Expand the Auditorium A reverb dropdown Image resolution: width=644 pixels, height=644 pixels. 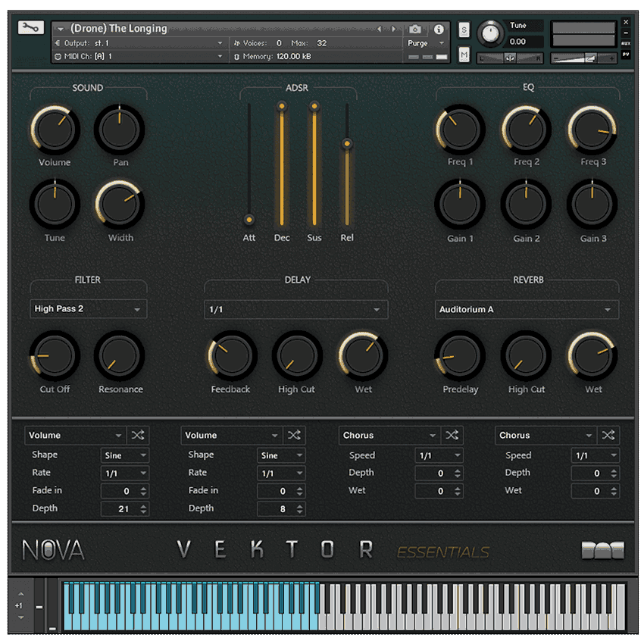(x=526, y=309)
